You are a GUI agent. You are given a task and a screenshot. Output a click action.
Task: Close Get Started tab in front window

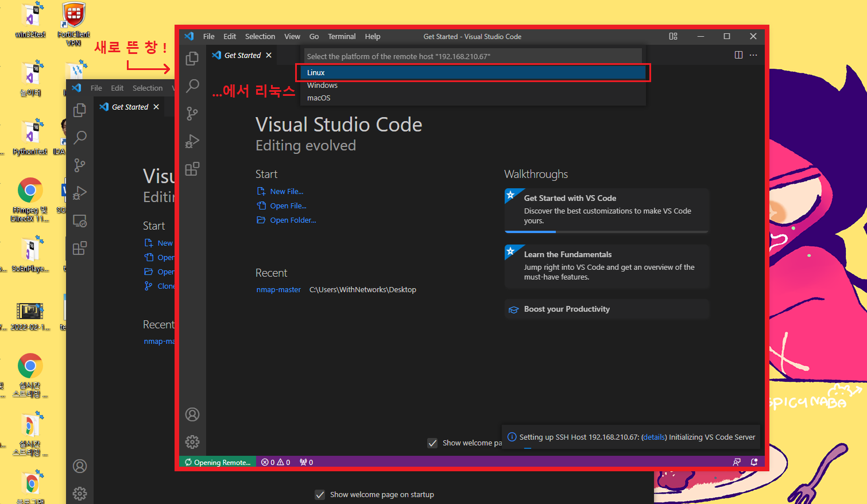(x=269, y=55)
